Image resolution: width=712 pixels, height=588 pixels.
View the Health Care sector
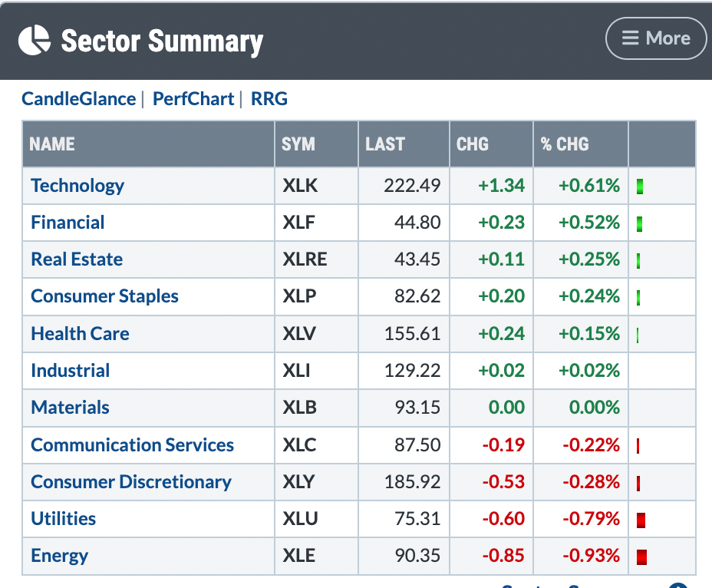coord(80,334)
